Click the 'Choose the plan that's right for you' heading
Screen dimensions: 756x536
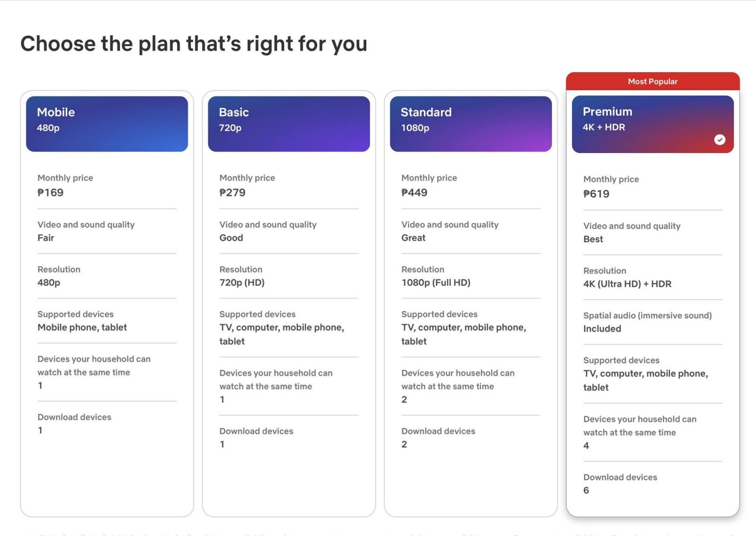point(194,44)
